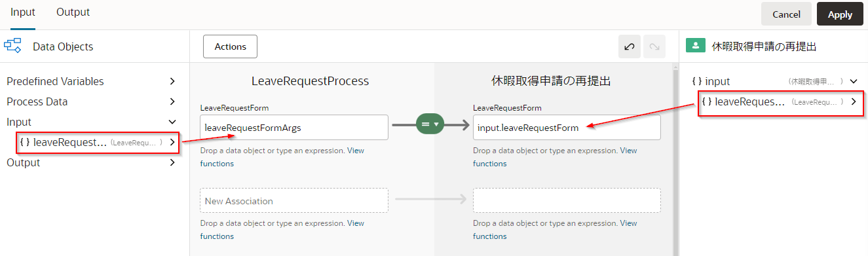The image size is (868, 256).
Task: Collapse the input node chevron on right
Action: pos(854,81)
